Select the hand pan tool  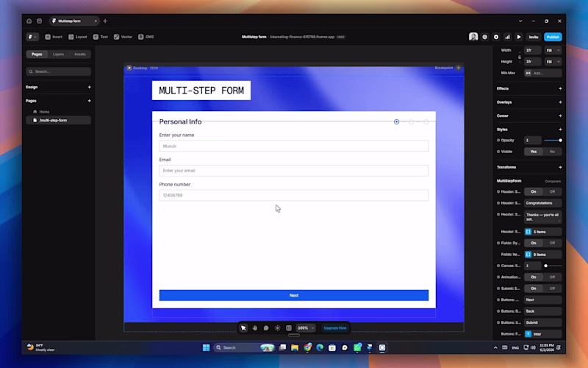click(x=254, y=328)
